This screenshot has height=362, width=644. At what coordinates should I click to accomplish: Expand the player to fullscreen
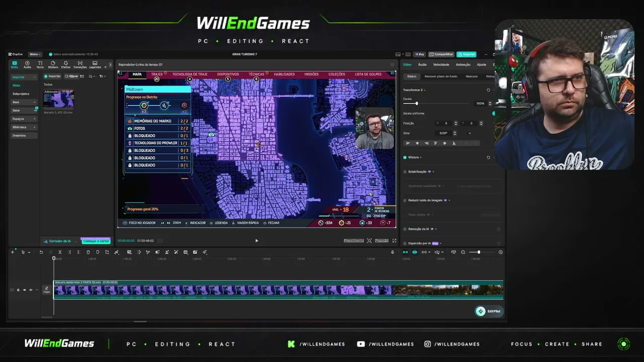coord(394,241)
